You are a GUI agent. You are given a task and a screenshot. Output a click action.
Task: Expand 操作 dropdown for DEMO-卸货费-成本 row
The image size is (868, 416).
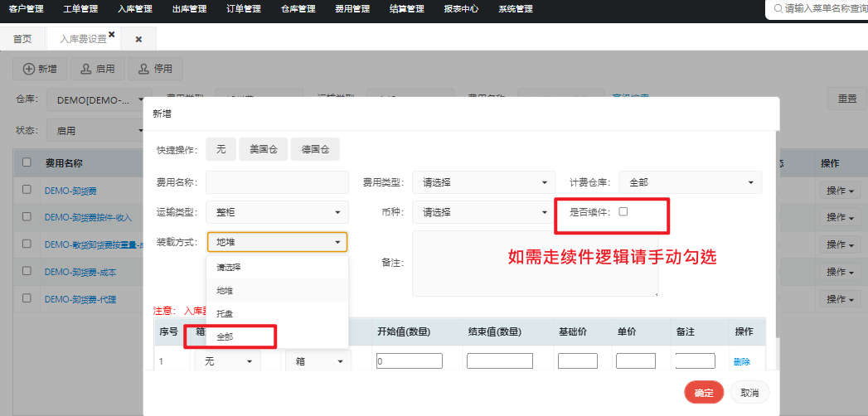(x=839, y=272)
